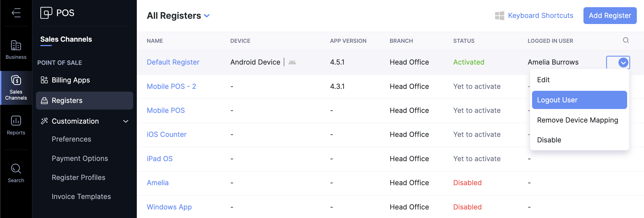Click the table search magnifier icon
The image size is (644, 218).
coord(626,41)
